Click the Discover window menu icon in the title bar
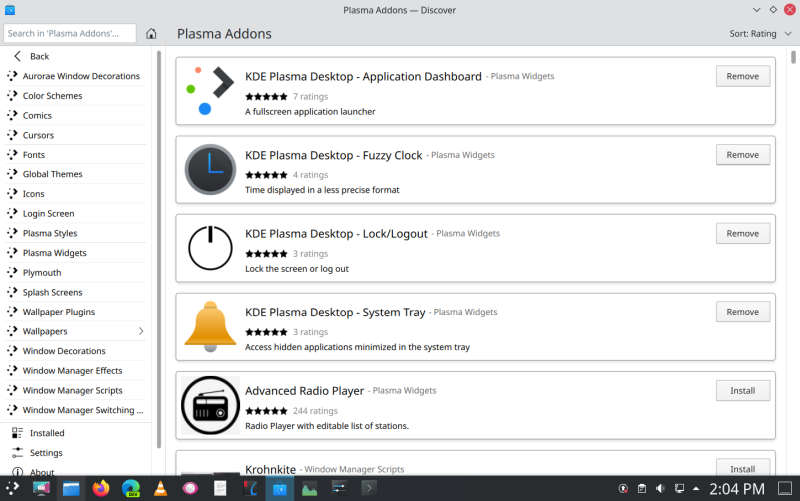The height and width of the screenshot is (501, 800). [x=10, y=10]
